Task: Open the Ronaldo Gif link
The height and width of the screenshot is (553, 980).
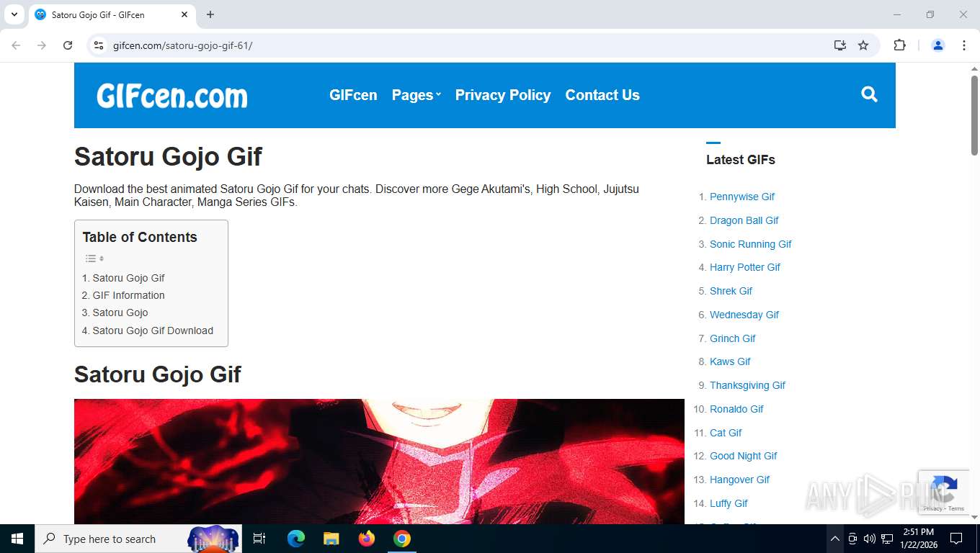Action: pyautogui.click(x=736, y=409)
